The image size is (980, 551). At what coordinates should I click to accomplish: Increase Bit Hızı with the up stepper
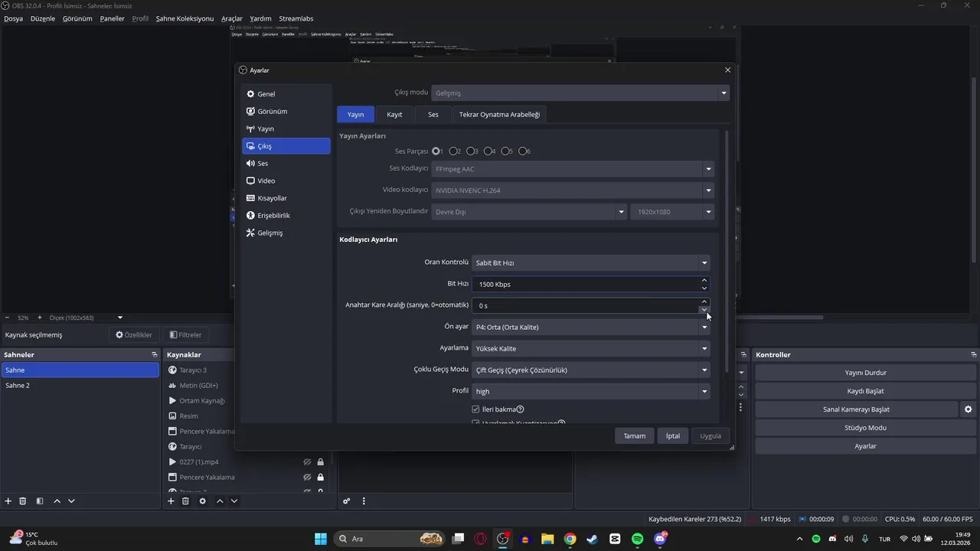704,280
